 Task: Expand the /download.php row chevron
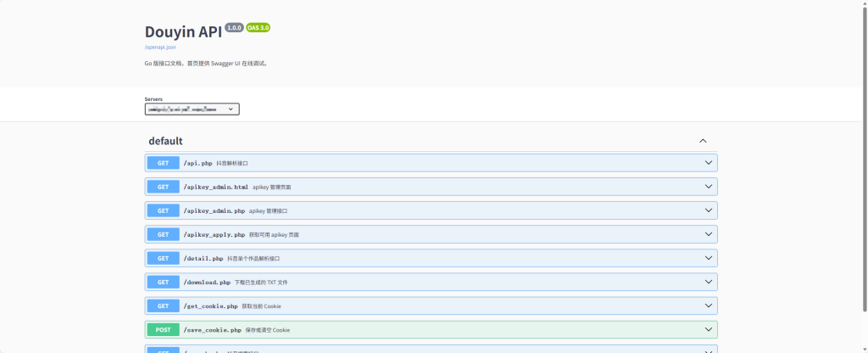point(708,282)
